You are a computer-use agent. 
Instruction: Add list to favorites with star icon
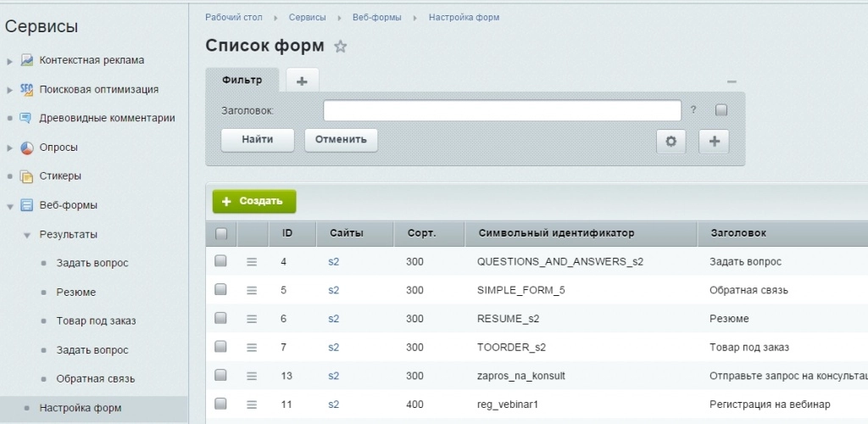[x=340, y=47]
